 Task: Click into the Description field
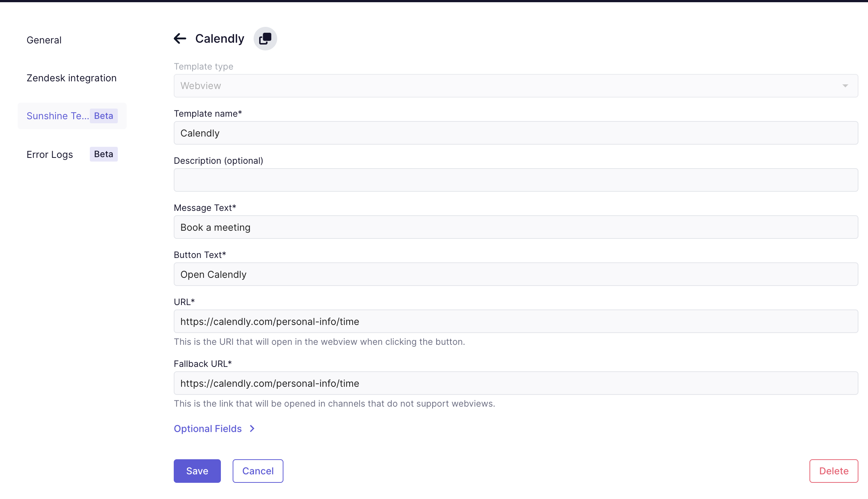point(516,180)
